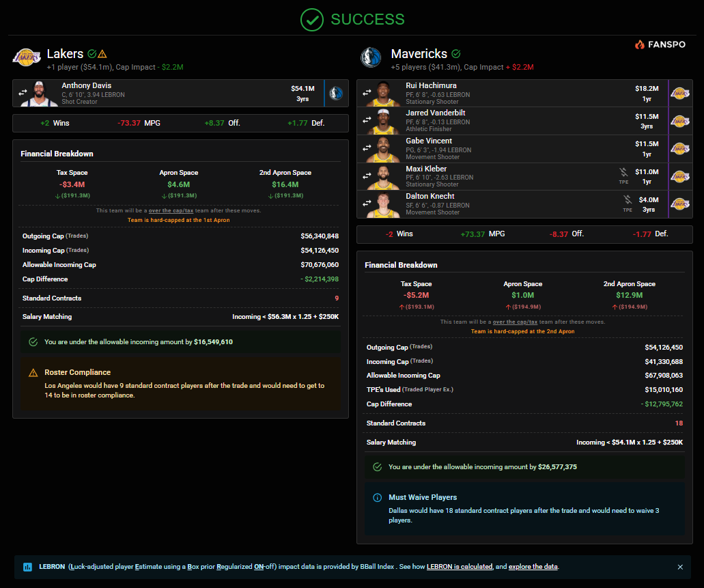Click the Jarred Vanderbilt player name

pos(436,113)
